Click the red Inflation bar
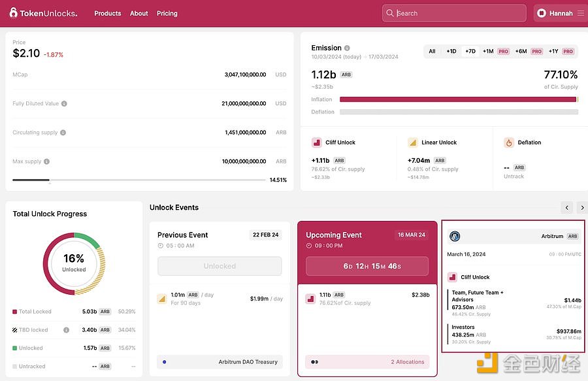The height and width of the screenshot is (381, 588). click(x=458, y=99)
